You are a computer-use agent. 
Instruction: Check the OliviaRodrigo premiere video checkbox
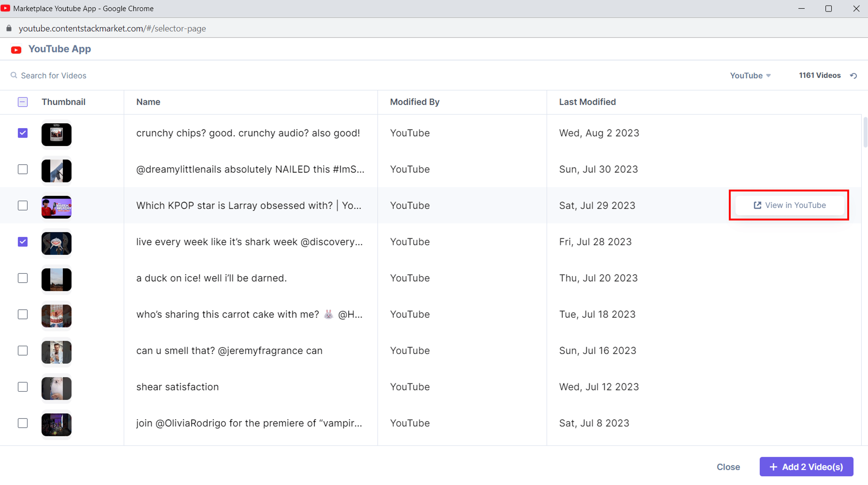[23, 423]
